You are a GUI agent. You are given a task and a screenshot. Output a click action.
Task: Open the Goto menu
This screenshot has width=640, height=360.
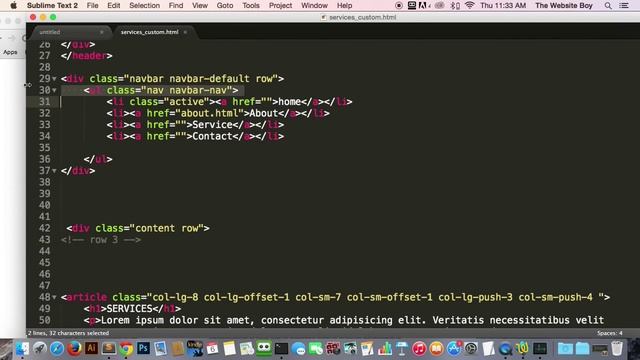[225, 5]
